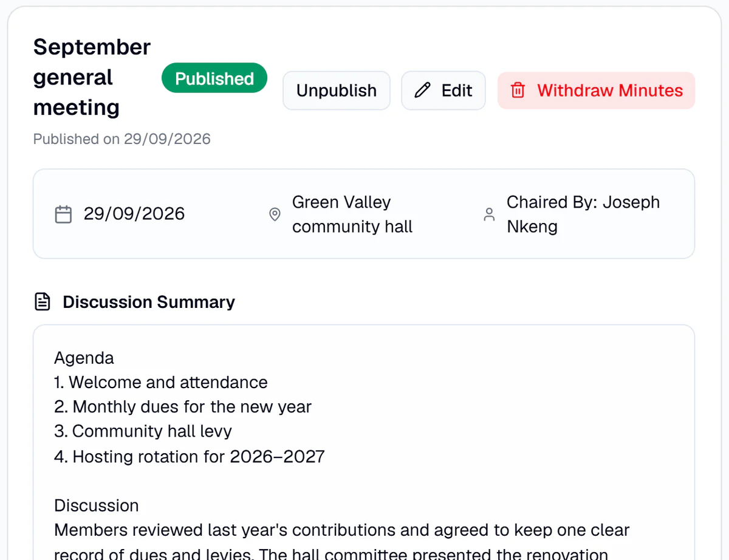This screenshot has width=729, height=560.
Task: Click the line starting 'Members reviewed last year's contributions'
Action: [x=342, y=530]
